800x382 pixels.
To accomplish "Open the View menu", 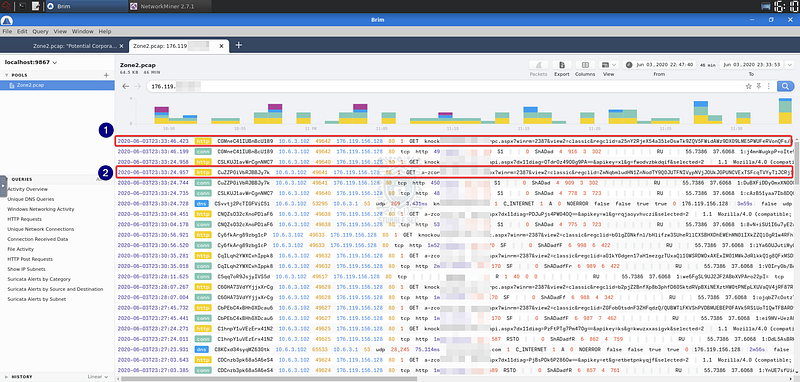I will (60, 31).
